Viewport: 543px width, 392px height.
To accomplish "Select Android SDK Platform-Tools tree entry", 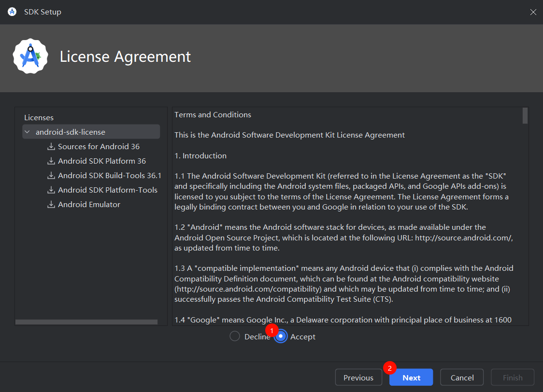I will [x=107, y=190].
